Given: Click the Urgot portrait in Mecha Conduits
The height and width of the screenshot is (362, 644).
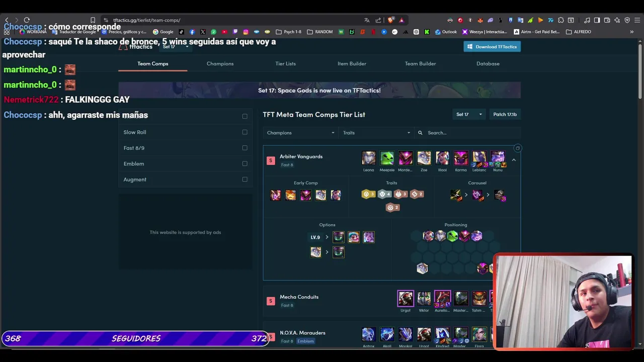Looking at the screenshot, I should tap(406, 298).
